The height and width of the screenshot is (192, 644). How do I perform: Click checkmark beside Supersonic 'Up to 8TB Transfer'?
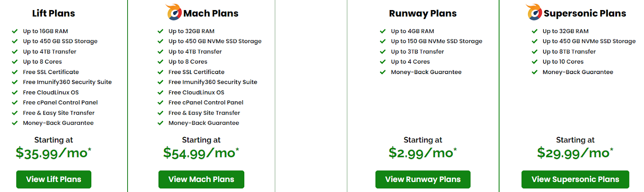click(535, 52)
